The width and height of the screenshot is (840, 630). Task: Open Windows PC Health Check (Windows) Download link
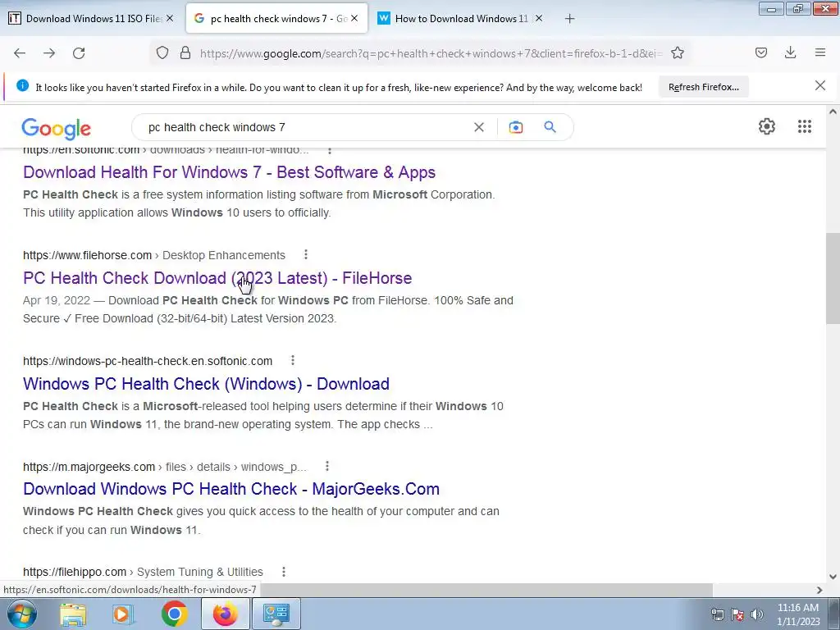(x=206, y=384)
